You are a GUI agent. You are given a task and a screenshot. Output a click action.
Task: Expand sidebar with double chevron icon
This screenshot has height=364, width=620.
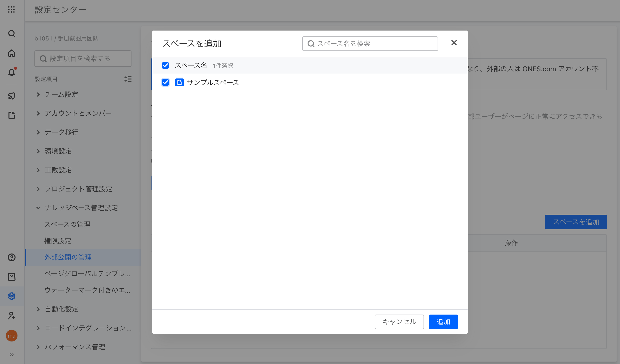[12, 355]
